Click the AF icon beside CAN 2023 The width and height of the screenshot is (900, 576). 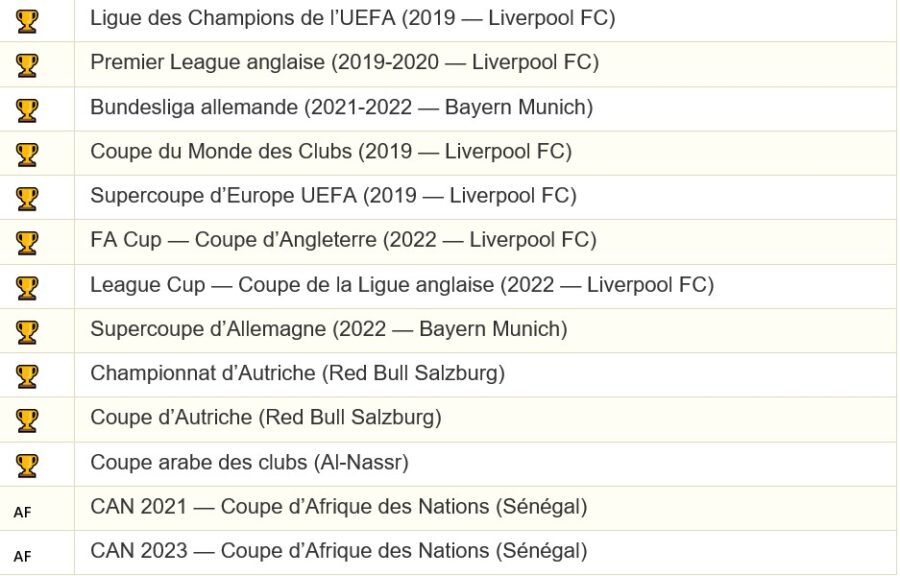(22, 555)
